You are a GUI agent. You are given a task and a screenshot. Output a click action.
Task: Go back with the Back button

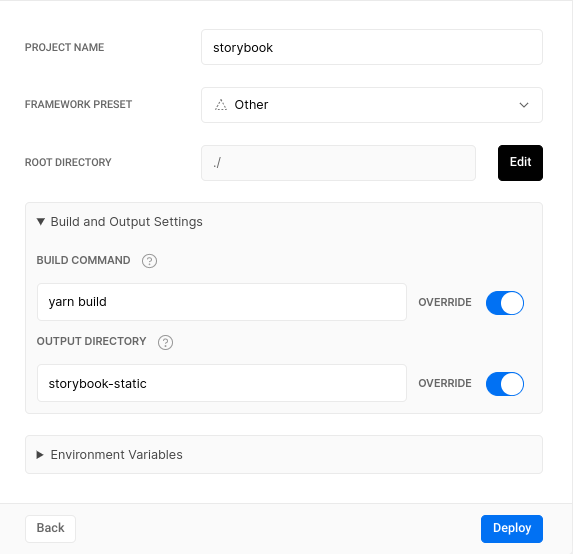click(50, 528)
